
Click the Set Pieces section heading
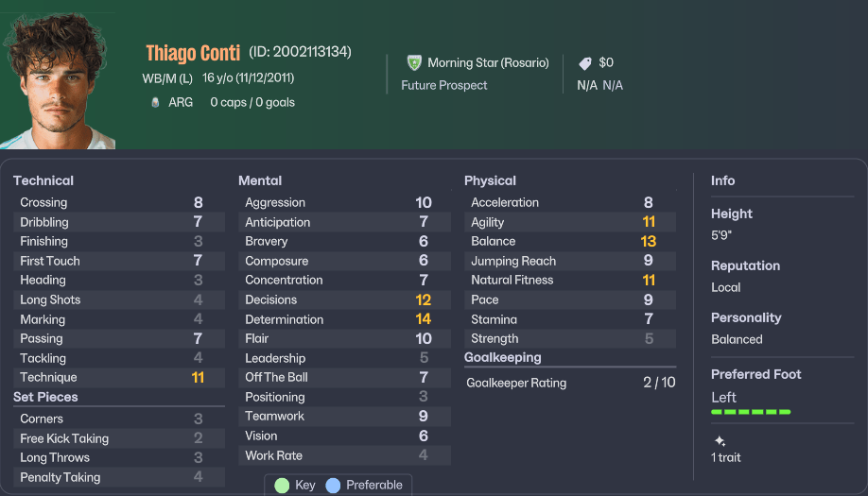point(45,397)
